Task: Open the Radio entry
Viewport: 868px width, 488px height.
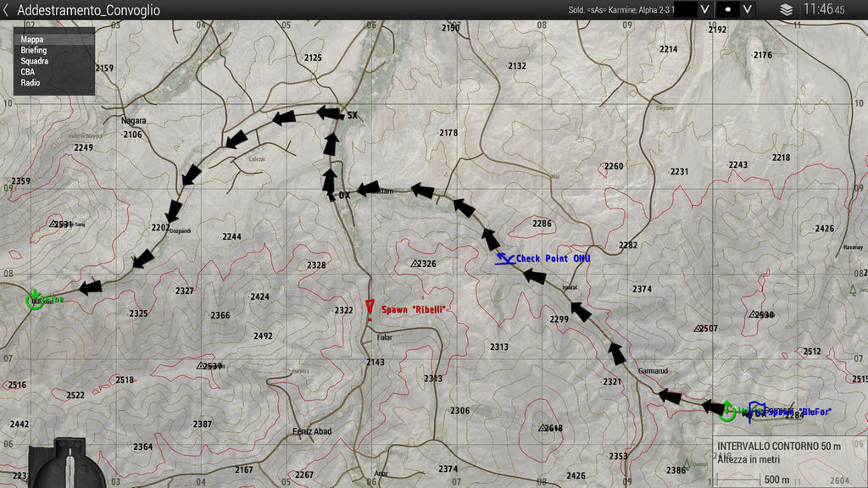Action: pyautogui.click(x=31, y=84)
